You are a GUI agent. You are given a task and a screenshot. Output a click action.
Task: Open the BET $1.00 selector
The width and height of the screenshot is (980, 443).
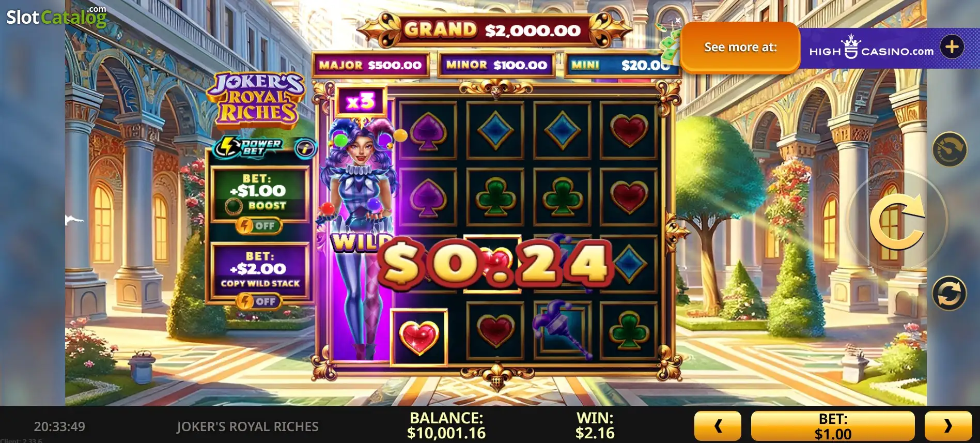point(833,426)
